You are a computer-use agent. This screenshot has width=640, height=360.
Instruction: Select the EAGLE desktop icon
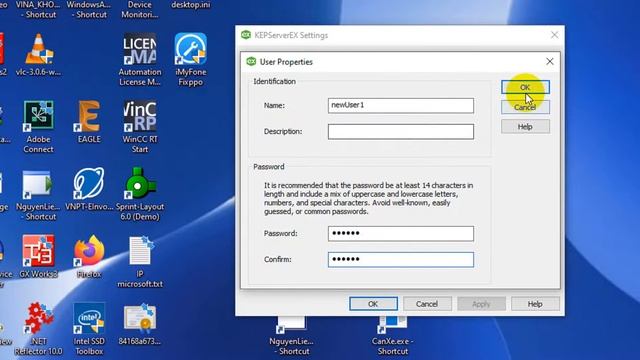89,122
